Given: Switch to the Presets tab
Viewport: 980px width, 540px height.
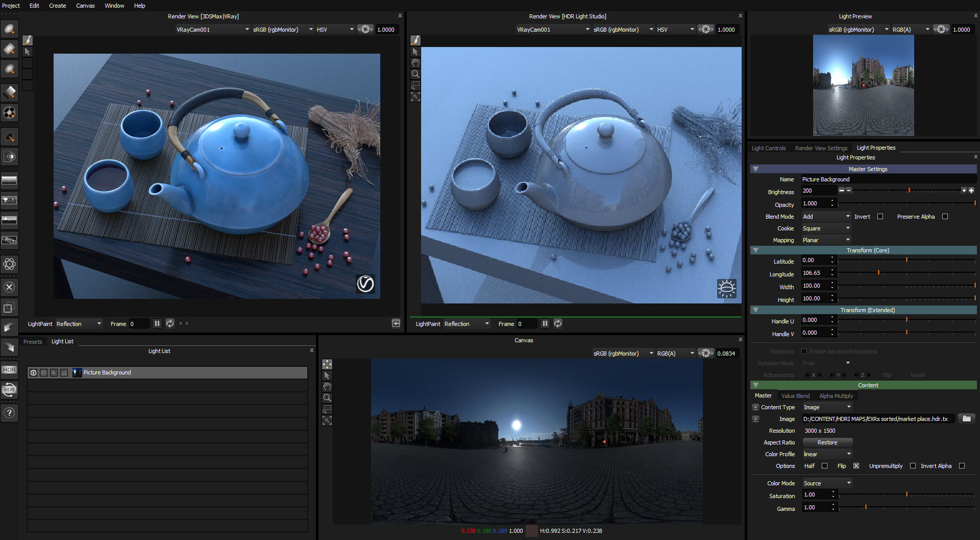Looking at the screenshot, I should pos(33,342).
